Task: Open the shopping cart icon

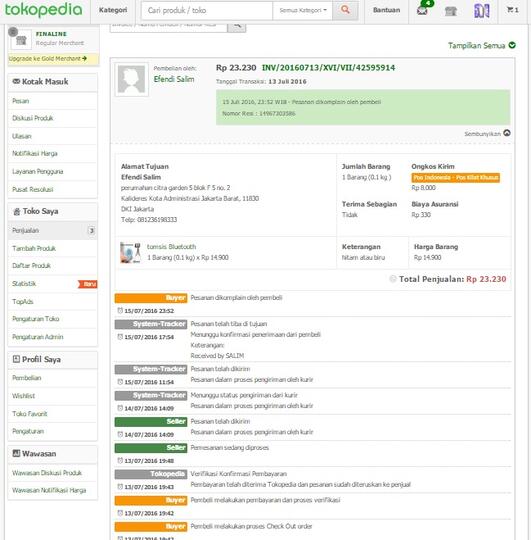Action: pyautogui.click(x=512, y=10)
